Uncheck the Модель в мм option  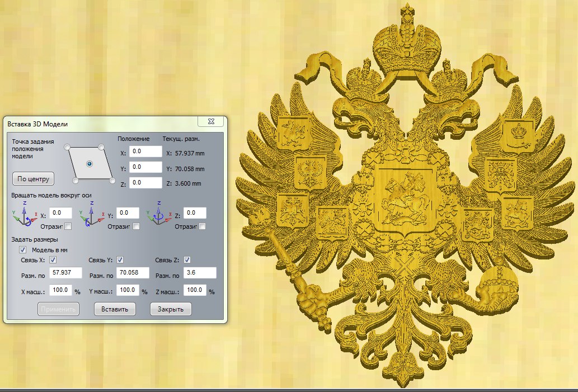23,249
